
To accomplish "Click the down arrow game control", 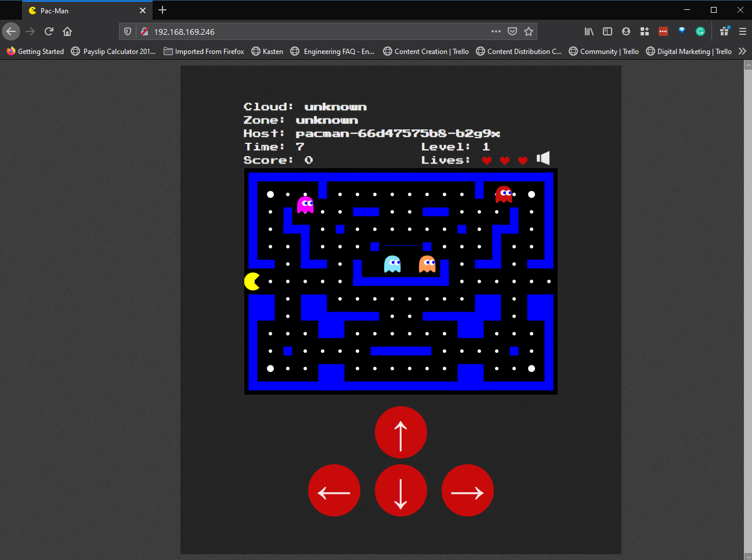I will tap(401, 490).
